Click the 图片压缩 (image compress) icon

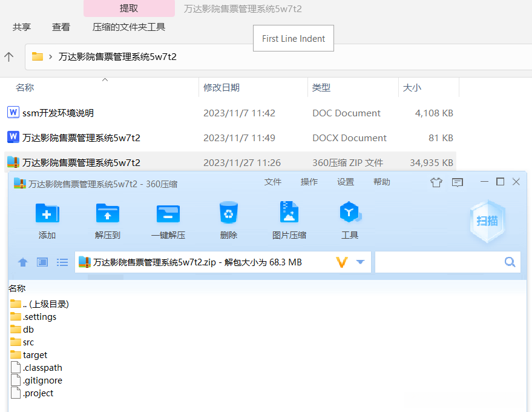coord(289,212)
